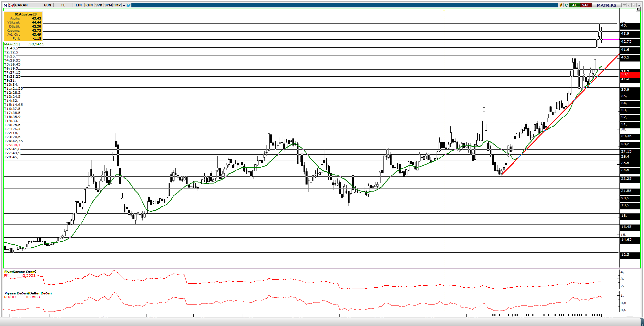Click the 21,55 price axis label
The width and height of the screenshot is (644, 326).
[x=630, y=191]
